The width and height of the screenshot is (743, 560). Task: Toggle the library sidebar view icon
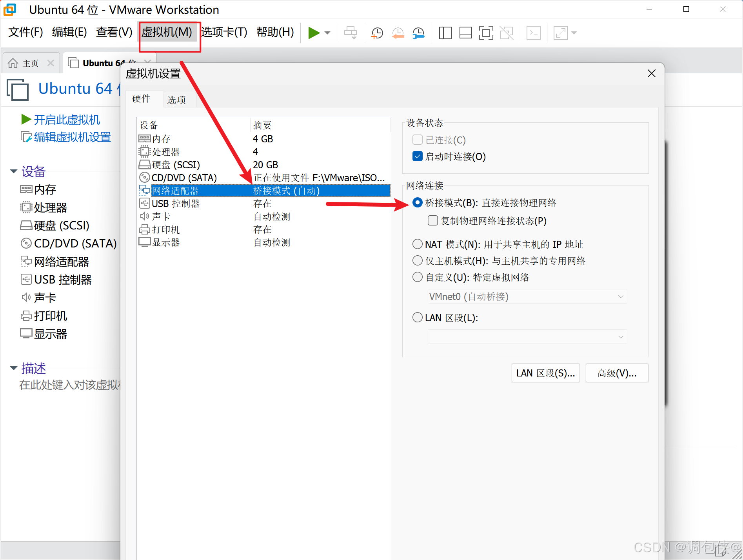click(x=445, y=33)
